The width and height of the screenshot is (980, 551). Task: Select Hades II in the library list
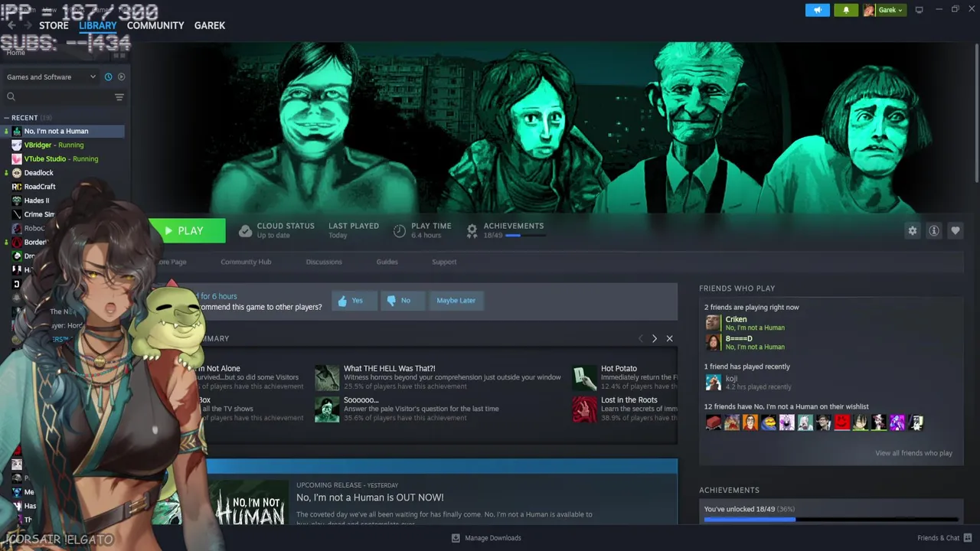tap(37, 201)
